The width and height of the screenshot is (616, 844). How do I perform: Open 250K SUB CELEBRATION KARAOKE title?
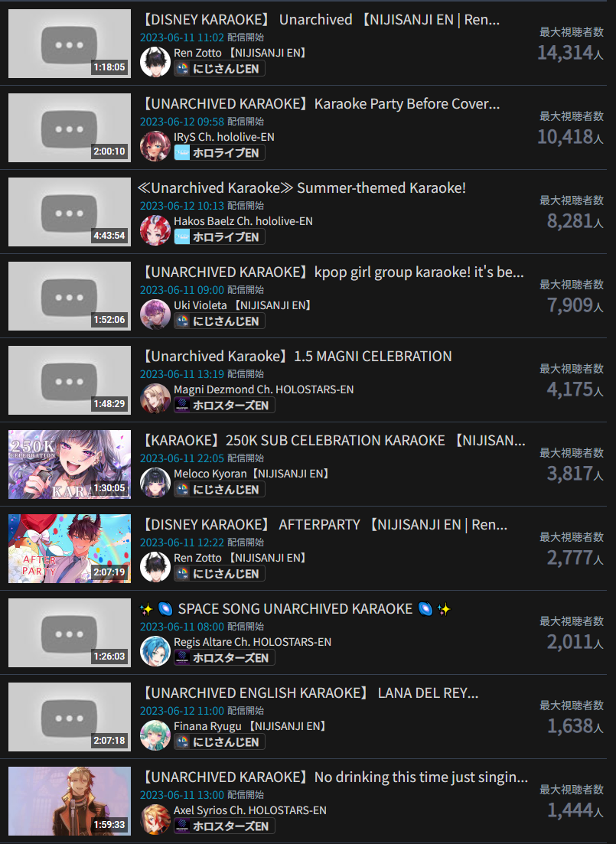[x=332, y=440]
